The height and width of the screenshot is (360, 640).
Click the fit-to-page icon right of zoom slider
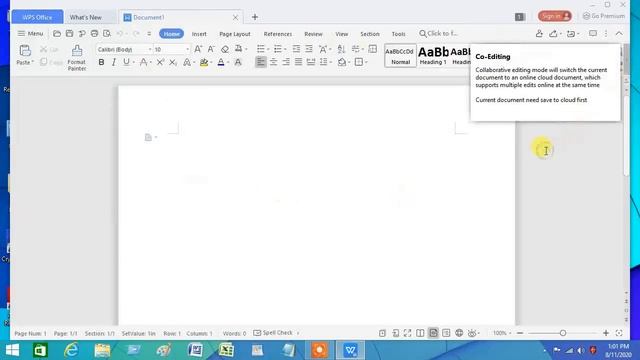pyautogui.click(x=619, y=333)
